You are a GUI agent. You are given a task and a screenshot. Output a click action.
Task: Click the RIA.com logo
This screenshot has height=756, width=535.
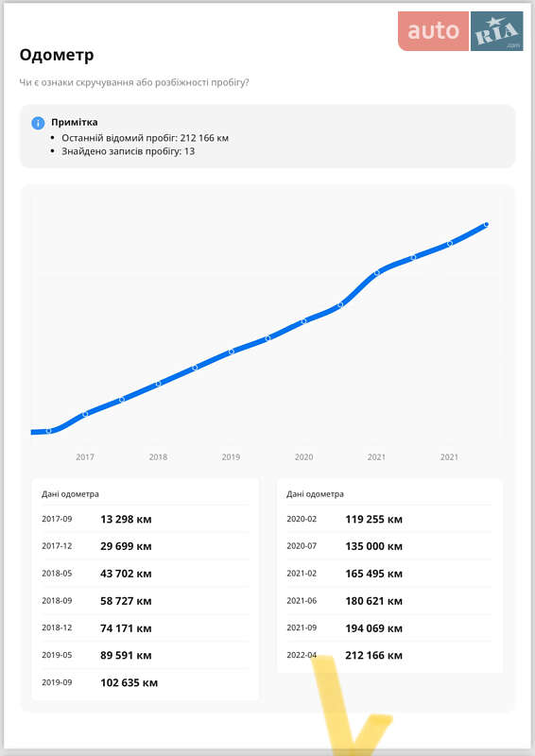(497, 31)
